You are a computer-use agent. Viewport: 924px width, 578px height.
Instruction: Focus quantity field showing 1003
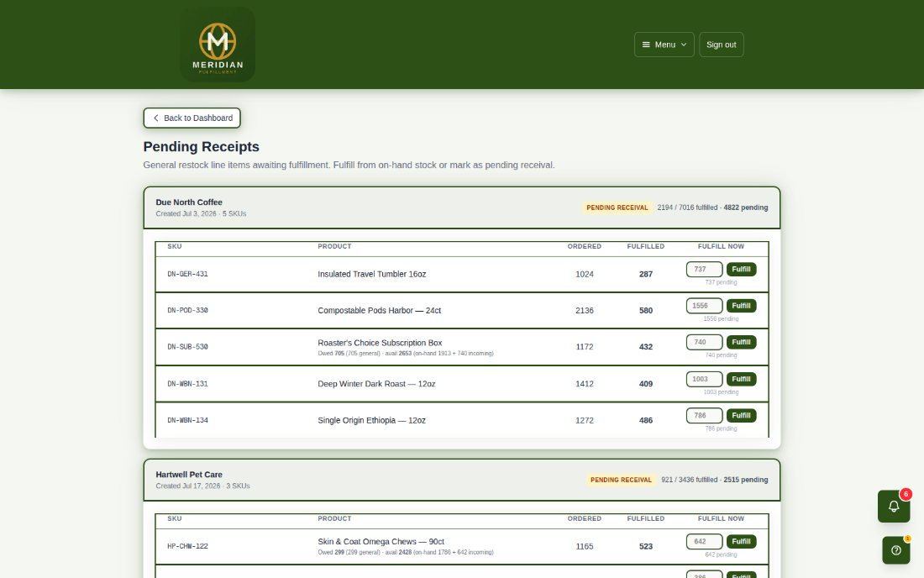tap(704, 379)
